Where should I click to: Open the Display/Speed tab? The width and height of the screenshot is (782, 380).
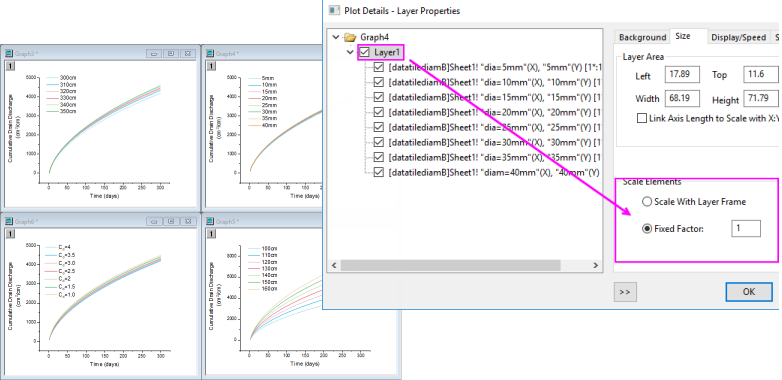(739, 37)
